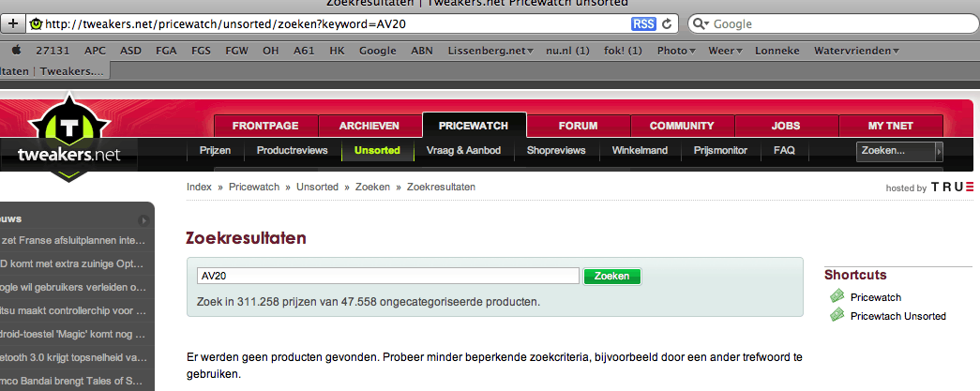Open the Vraag & Aanbod submenu item
This screenshot has height=391, width=980.
pos(463,151)
